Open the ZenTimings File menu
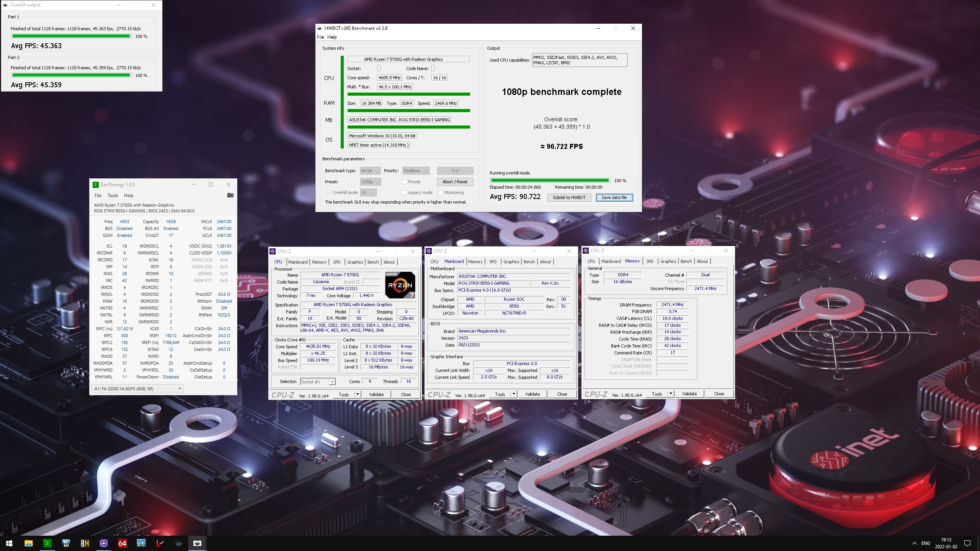This screenshot has height=551, width=980. [98, 195]
